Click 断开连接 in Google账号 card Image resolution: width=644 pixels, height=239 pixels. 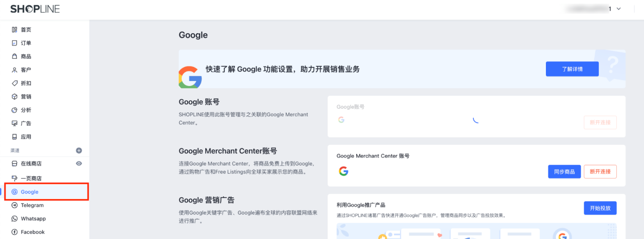(x=600, y=122)
